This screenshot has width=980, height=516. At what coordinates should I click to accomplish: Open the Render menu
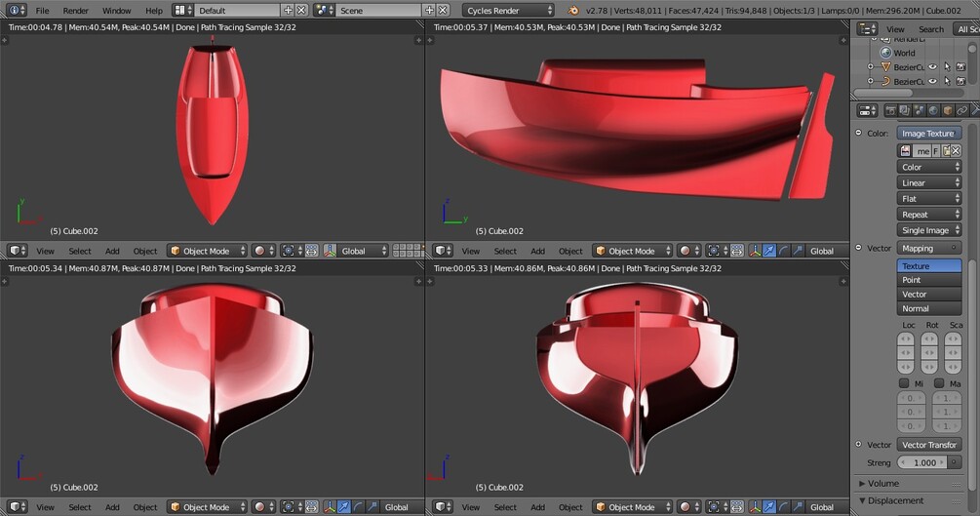[76, 11]
